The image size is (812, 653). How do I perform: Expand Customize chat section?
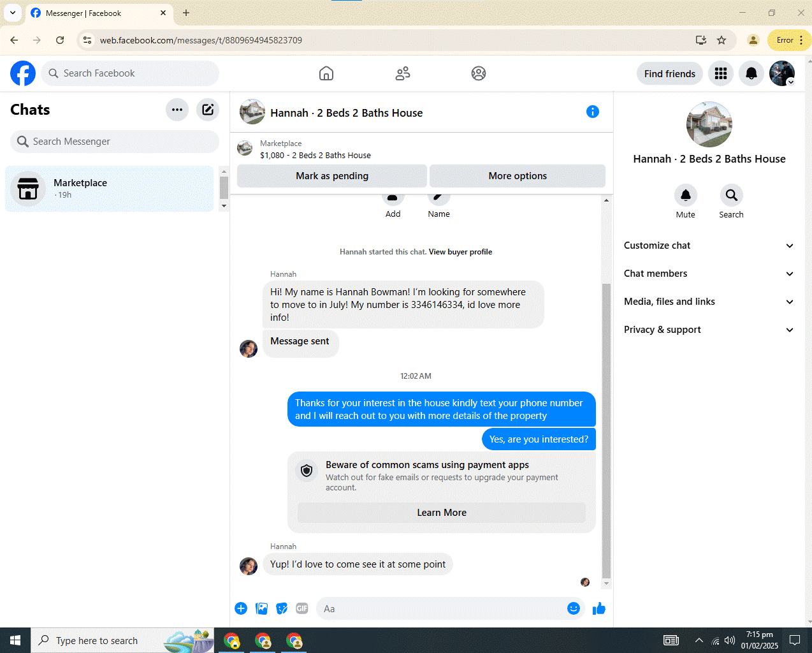tap(709, 246)
